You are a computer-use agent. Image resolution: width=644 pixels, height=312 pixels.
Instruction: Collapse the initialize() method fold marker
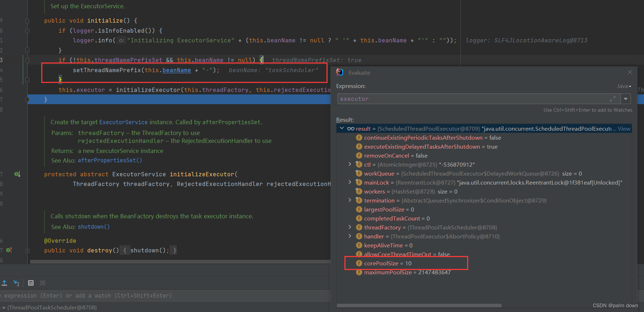pyautogui.click(x=27, y=21)
